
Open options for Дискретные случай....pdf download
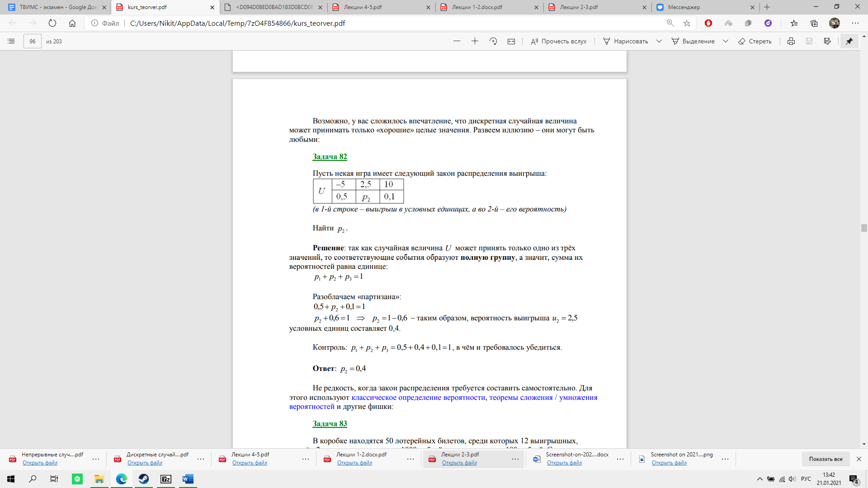pos(201,459)
